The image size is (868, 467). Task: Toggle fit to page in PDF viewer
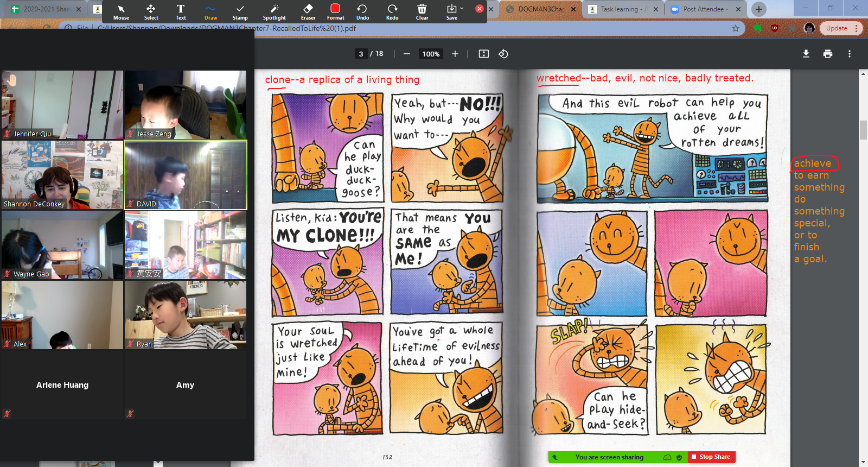coord(484,54)
